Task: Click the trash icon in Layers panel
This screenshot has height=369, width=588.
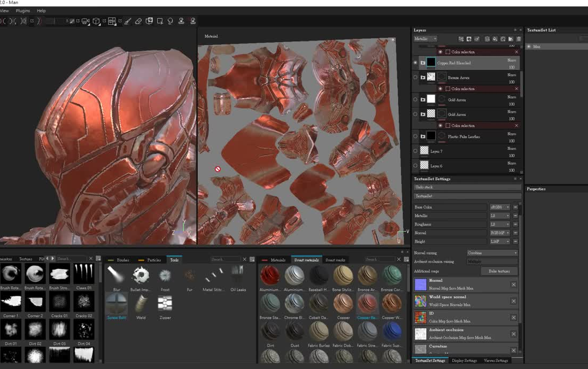Action: tap(519, 39)
